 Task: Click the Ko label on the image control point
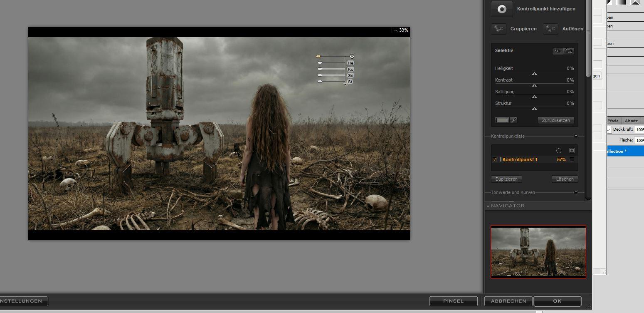click(350, 69)
